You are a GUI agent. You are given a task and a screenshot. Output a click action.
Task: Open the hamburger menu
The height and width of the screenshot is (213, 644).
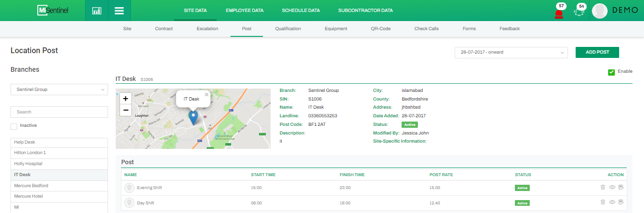click(x=120, y=11)
